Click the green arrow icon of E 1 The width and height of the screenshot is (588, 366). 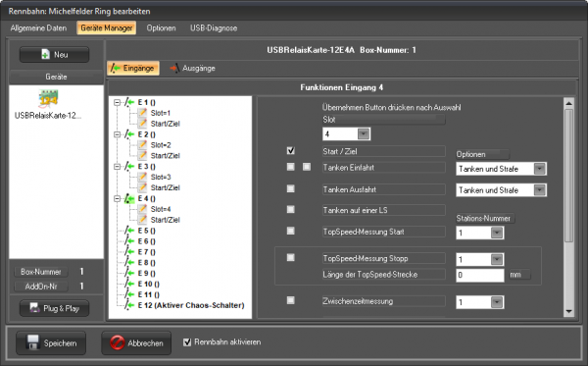click(x=129, y=102)
